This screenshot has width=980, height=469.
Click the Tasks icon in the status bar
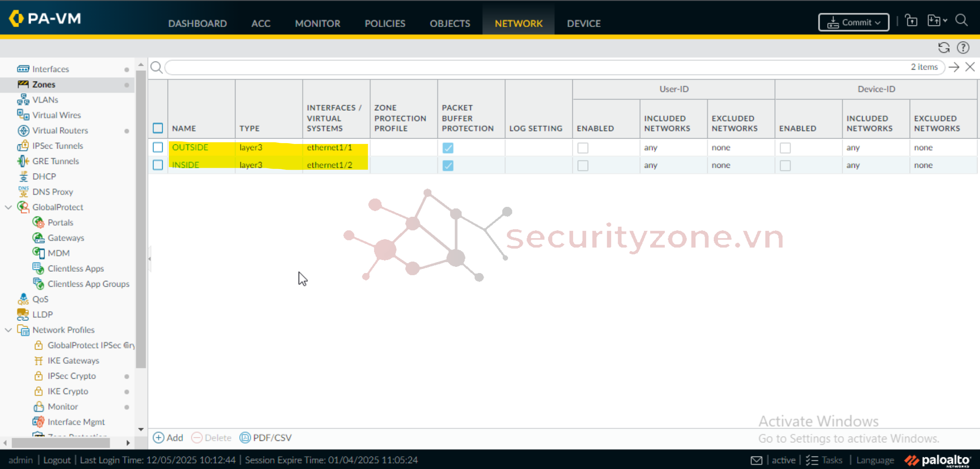pyautogui.click(x=812, y=460)
